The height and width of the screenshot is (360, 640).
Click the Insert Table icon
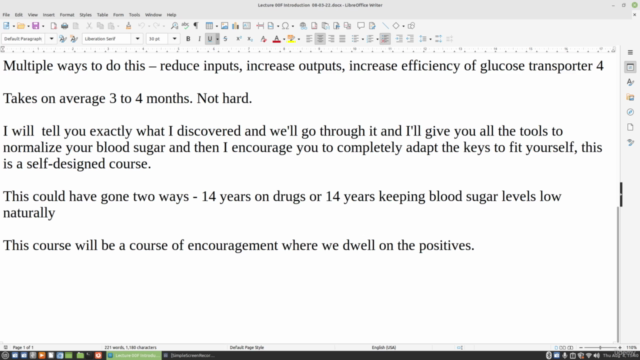click(x=209, y=26)
